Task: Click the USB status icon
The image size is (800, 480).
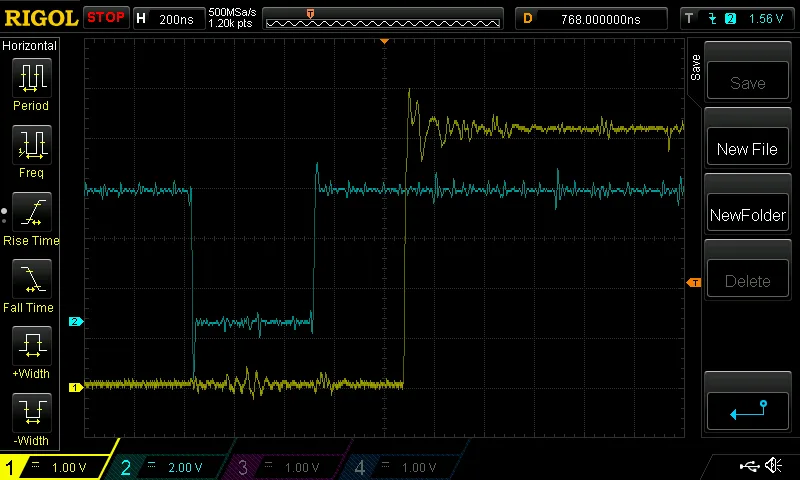Action: click(749, 466)
